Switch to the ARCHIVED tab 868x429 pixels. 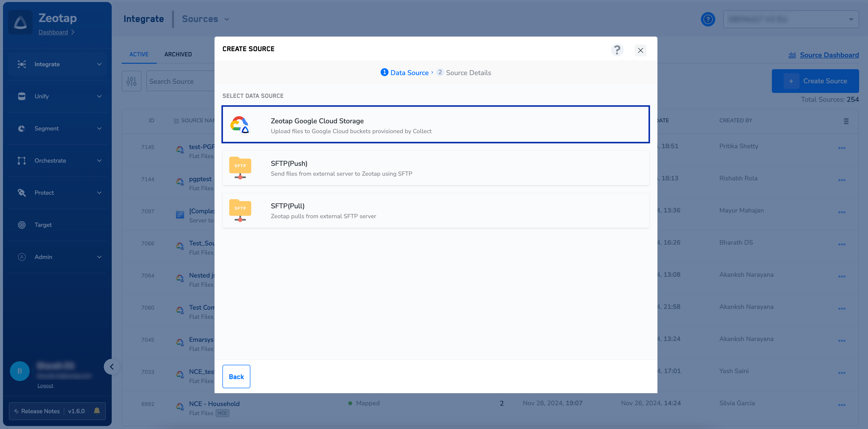coord(178,54)
